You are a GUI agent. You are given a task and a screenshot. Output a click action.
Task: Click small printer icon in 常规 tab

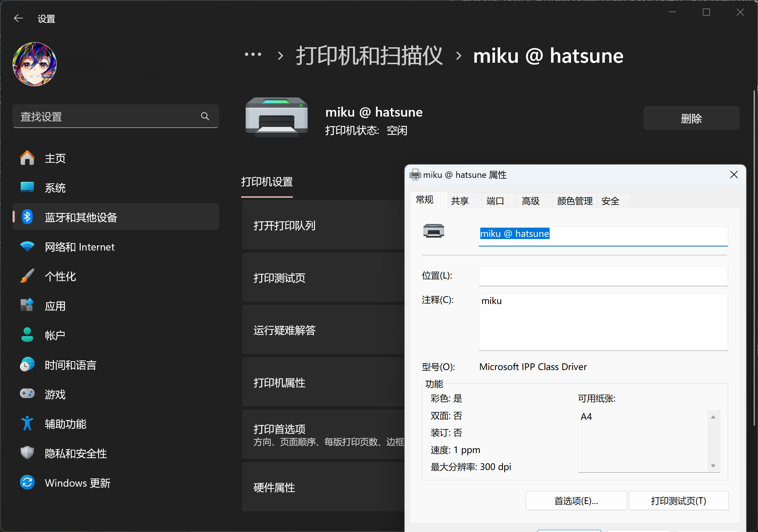click(434, 231)
